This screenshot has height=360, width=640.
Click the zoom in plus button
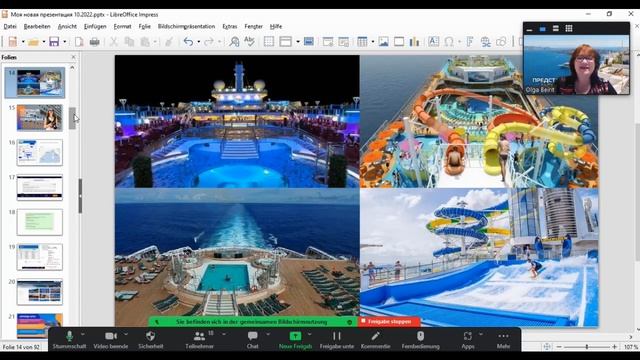[x=614, y=347]
